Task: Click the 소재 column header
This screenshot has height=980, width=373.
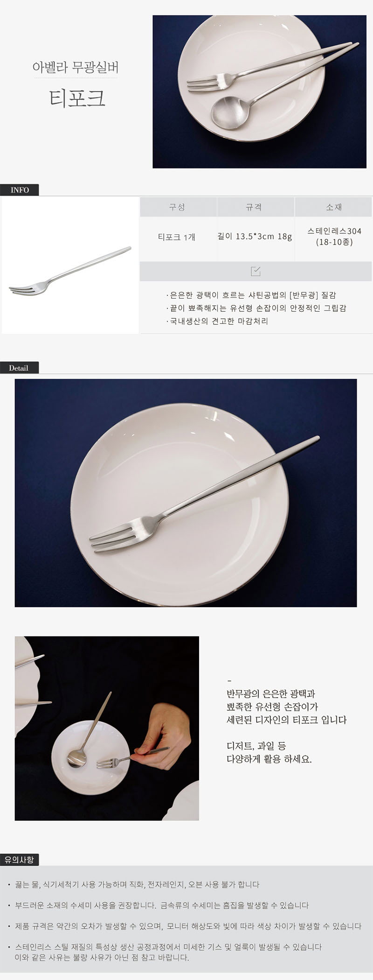Action: 334,207
